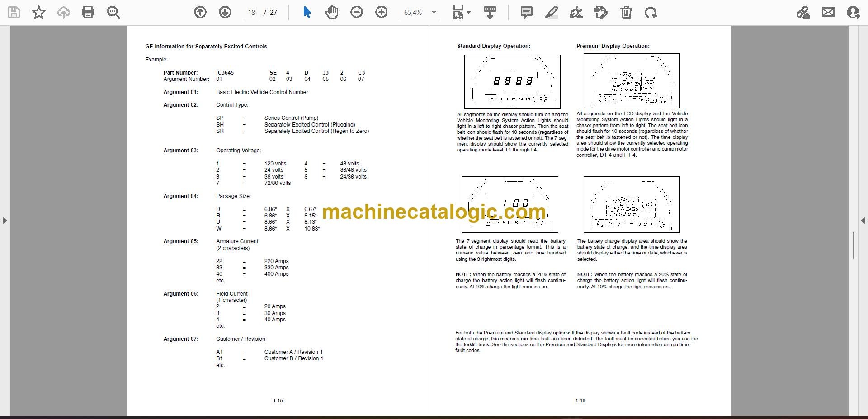Click the '100' battery charge display figure
This screenshot has height=419, width=868.
(510, 204)
